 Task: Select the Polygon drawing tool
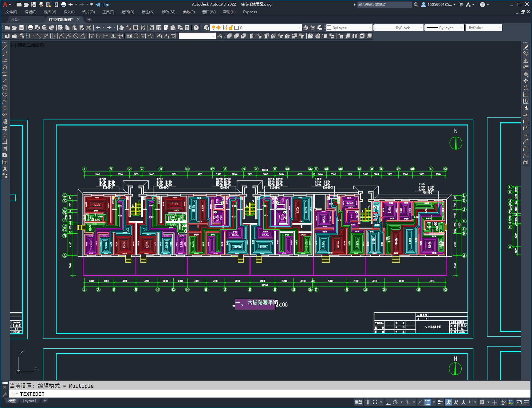point(5,67)
